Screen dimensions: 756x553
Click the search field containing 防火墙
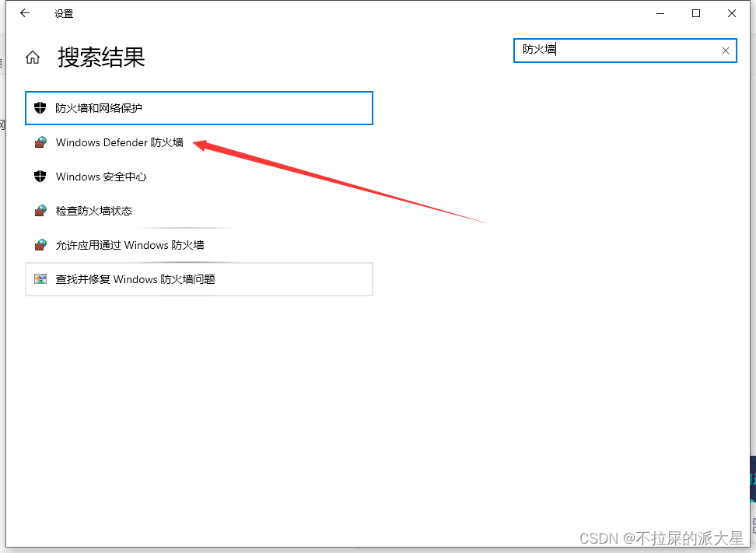pyautogui.click(x=625, y=50)
